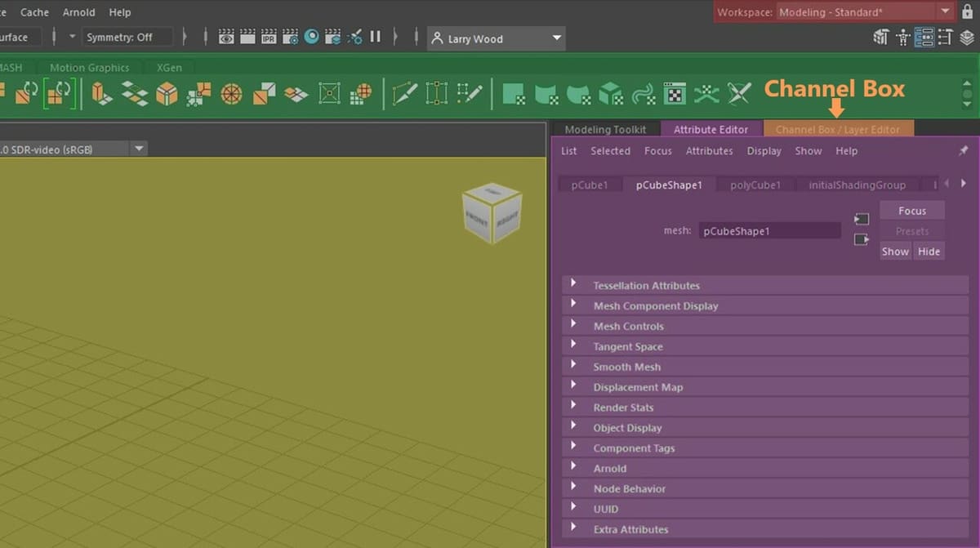Click the green-bracketed Conform shelf icon
Image resolution: width=980 pixels, height=548 pixels.
point(59,94)
